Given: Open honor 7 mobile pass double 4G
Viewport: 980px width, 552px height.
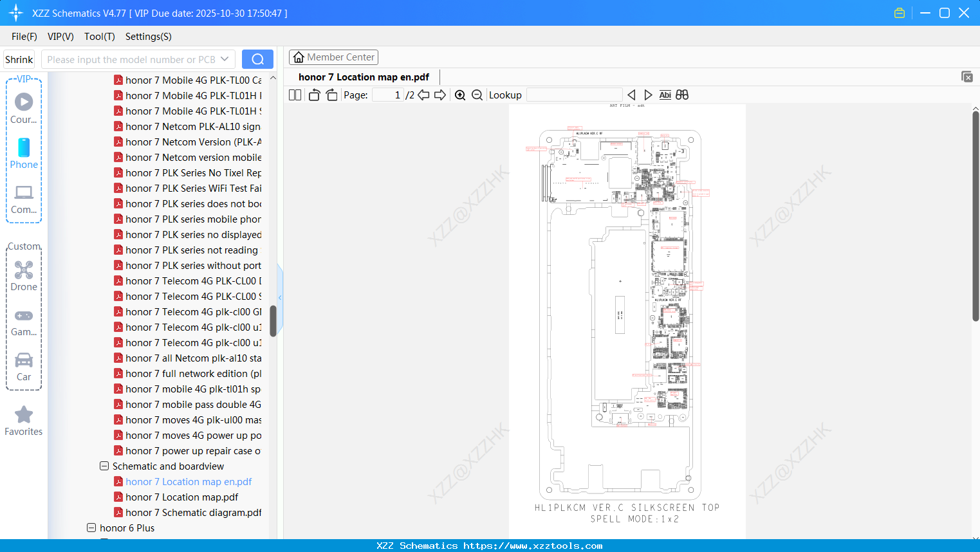Looking at the screenshot, I should [193, 404].
